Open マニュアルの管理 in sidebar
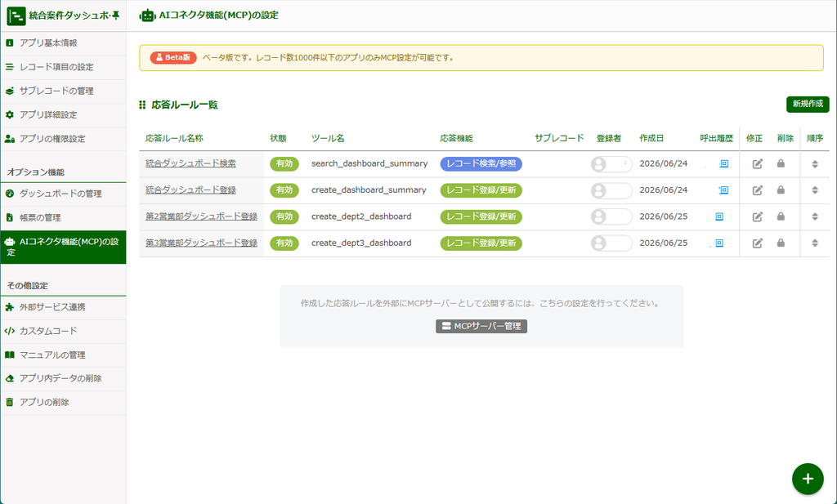 [64, 355]
